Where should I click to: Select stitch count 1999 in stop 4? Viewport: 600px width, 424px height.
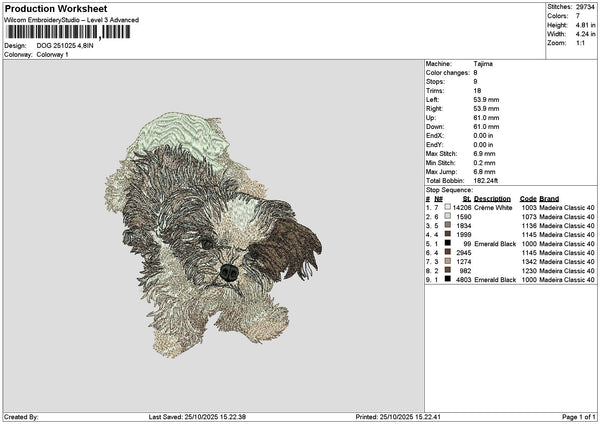463,235
